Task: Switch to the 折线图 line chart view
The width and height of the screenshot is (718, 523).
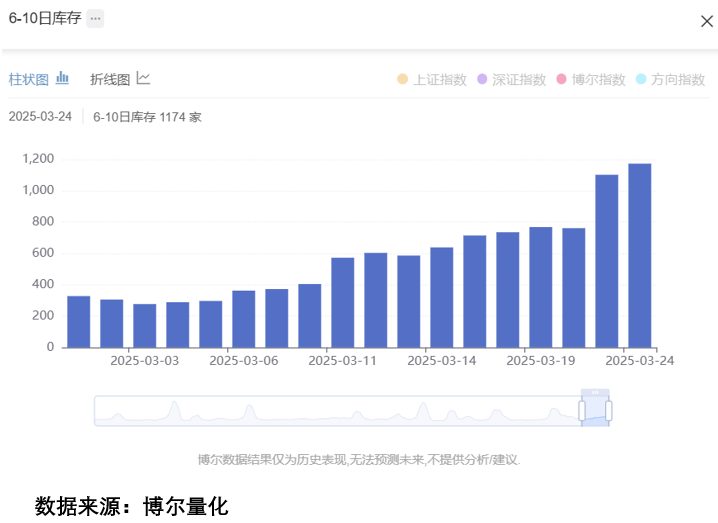Action: (x=120, y=79)
